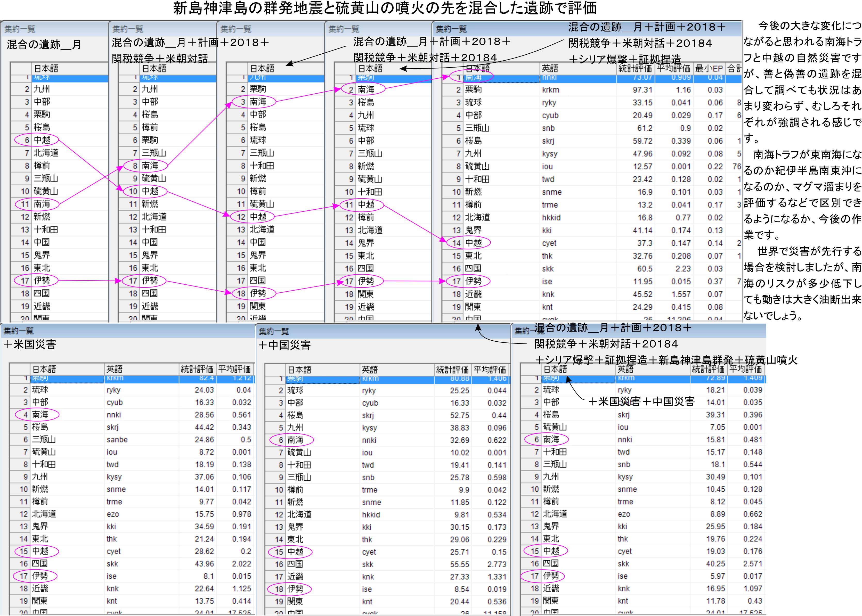Select 樽前 listed at rank 5
Image resolution: width=862 pixels, height=616 pixels.
point(150,127)
